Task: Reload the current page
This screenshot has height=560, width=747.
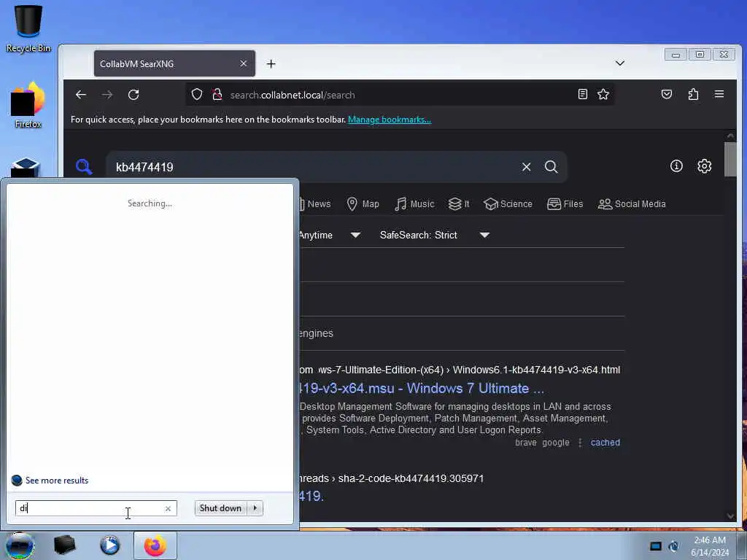Action: 133,95
